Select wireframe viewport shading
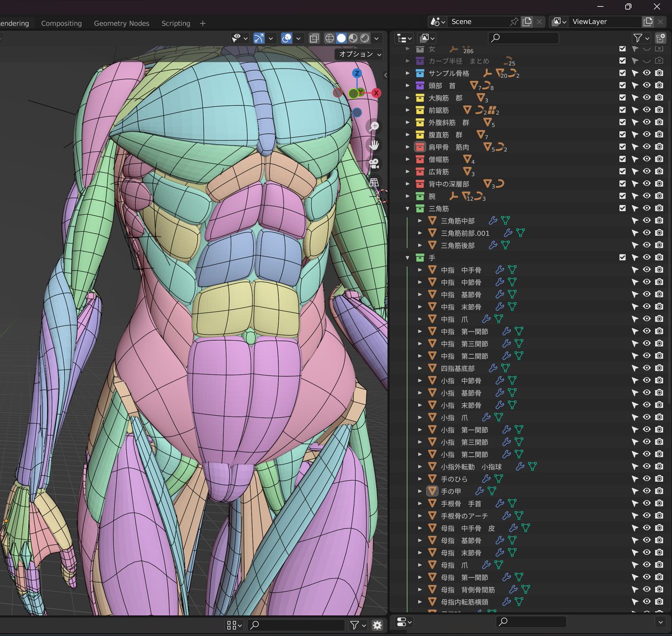The image size is (672, 636). coord(329,38)
